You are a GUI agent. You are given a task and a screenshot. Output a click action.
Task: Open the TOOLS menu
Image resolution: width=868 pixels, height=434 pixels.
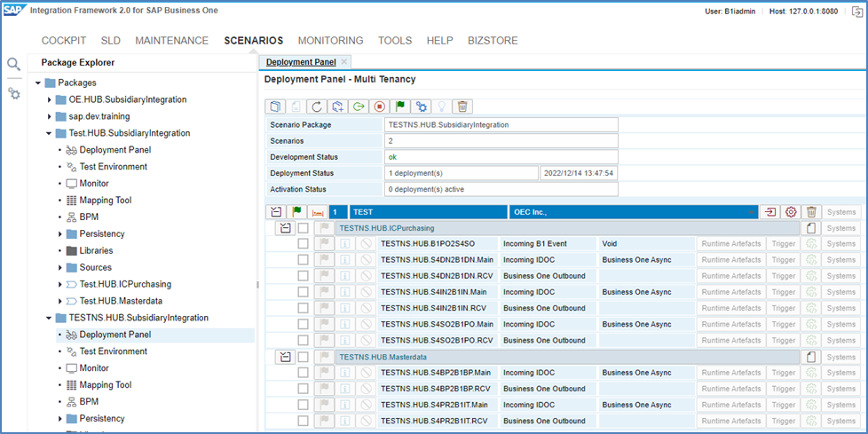(x=394, y=40)
